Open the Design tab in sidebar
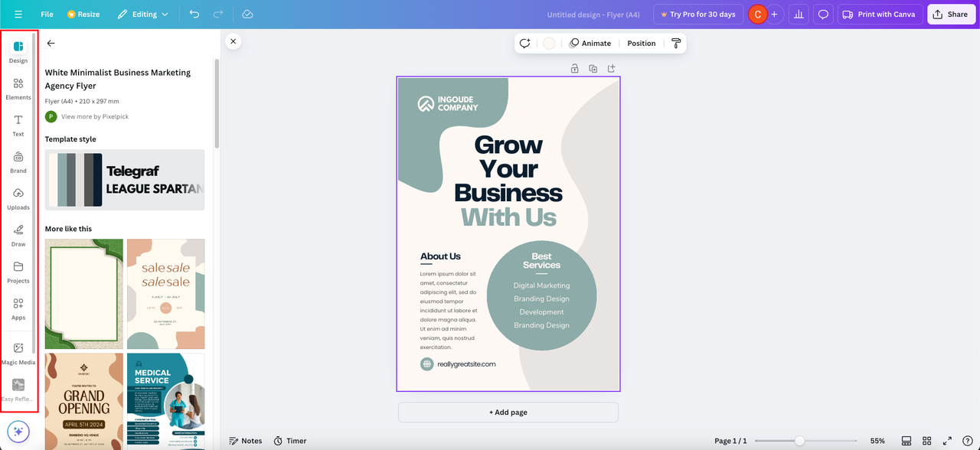Image resolution: width=980 pixels, height=450 pixels. click(18, 51)
